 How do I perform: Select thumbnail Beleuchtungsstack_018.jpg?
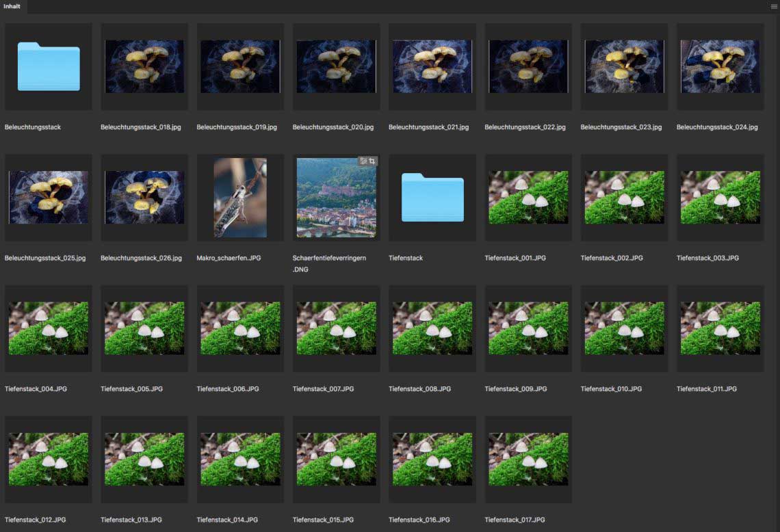144,66
